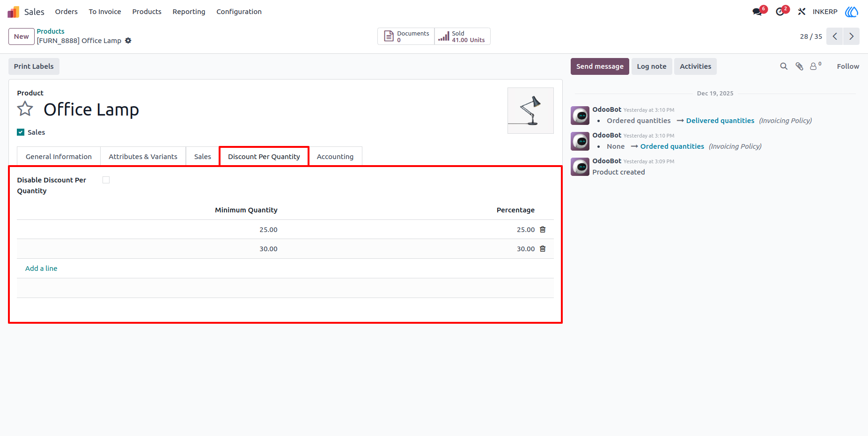Open the Sold 41.00 Units statistics
Viewport: 868px width, 436px height.
(462, 36)
